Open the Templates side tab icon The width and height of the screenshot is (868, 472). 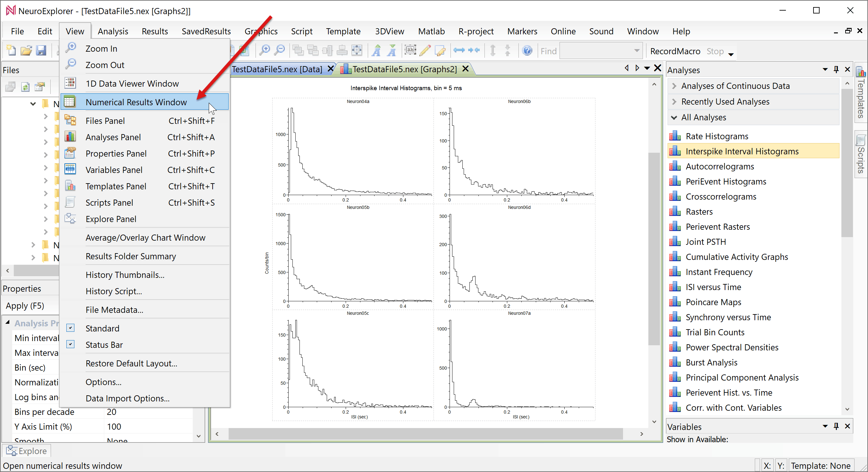click(861, 72)
